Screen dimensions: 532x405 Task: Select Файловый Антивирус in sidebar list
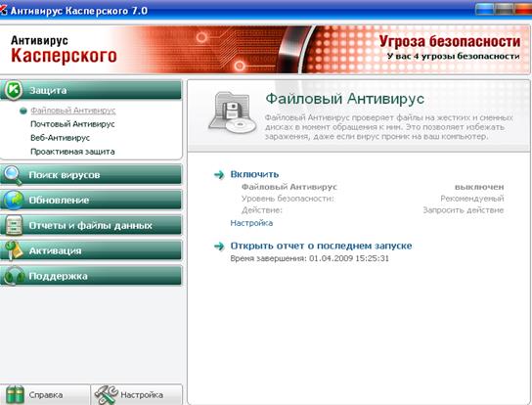point(73,111)
